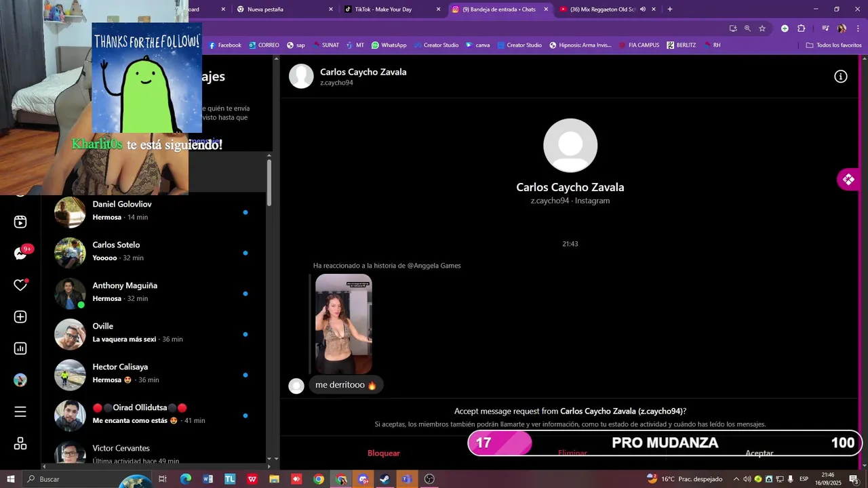Viewport: 868px width, 488px height.
Task: Open the More hamburger menu in sidebar
Action: [x=20, y=412]
